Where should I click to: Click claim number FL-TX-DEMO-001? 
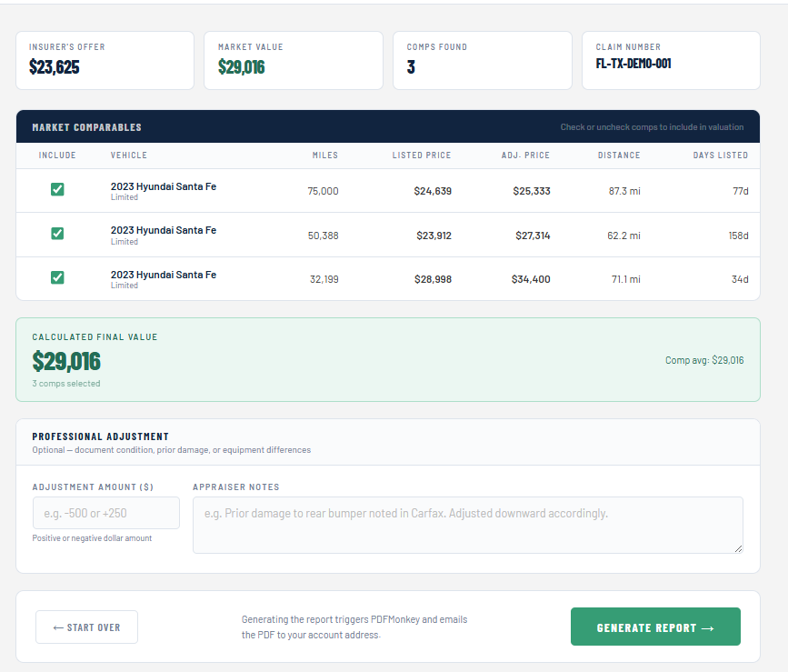tap(633, 64)
